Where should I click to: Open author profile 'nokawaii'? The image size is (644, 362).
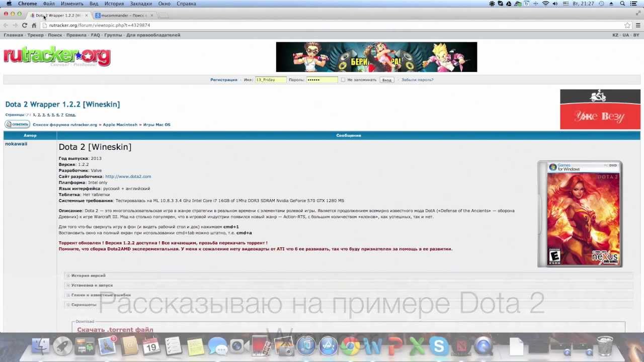pyautogui.click(x=16, y=144)
